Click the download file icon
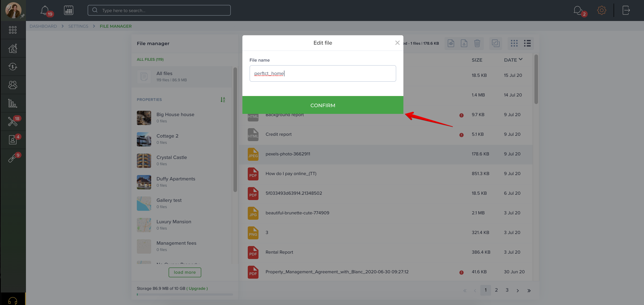 [x=464, y=43]
